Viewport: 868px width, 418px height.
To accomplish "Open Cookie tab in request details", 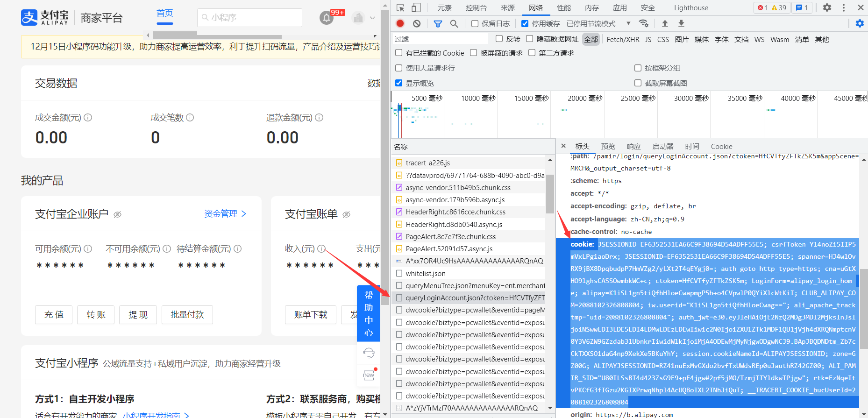I will (x=721, y=146).
